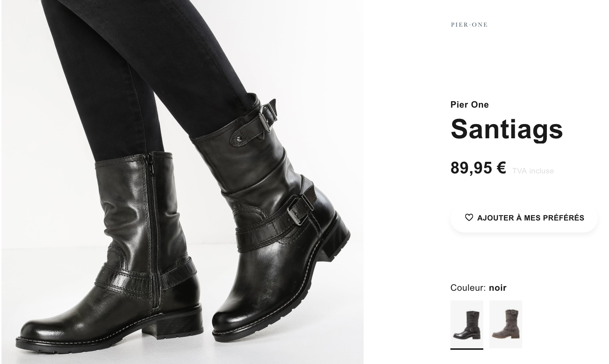609x364 pixels.
Task: Open the PIER·ONE logo at top
Action: tap(469, 25)
